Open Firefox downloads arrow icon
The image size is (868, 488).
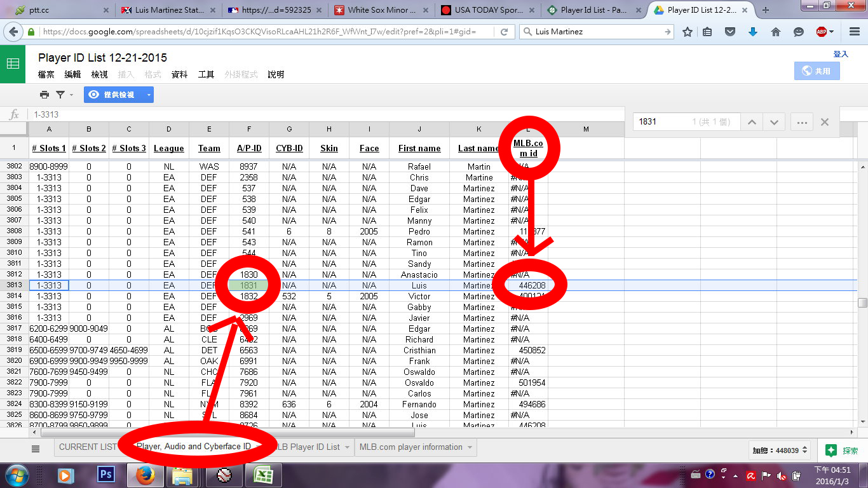753,32
